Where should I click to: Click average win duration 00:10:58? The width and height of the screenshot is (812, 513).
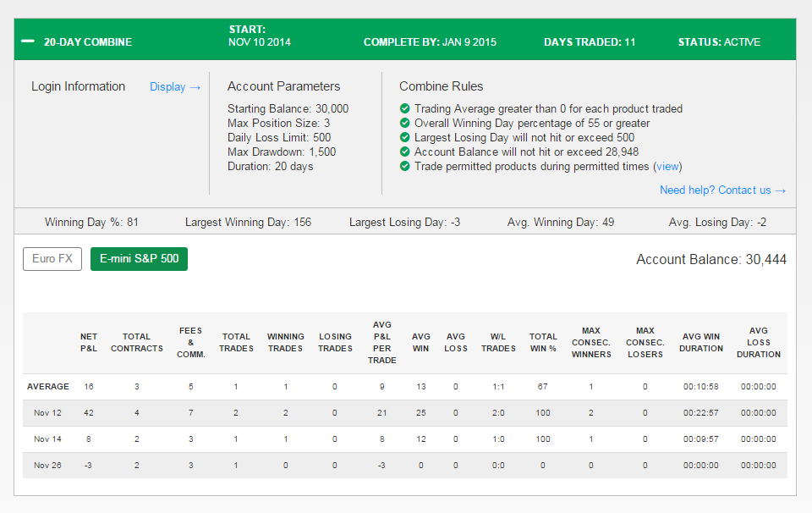coord(700,387)
